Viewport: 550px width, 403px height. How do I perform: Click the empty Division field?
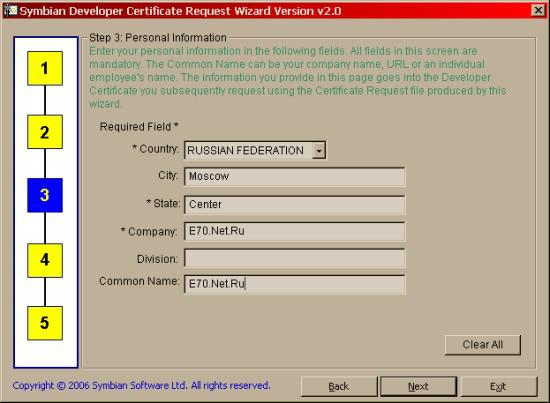tap(295, 258)
